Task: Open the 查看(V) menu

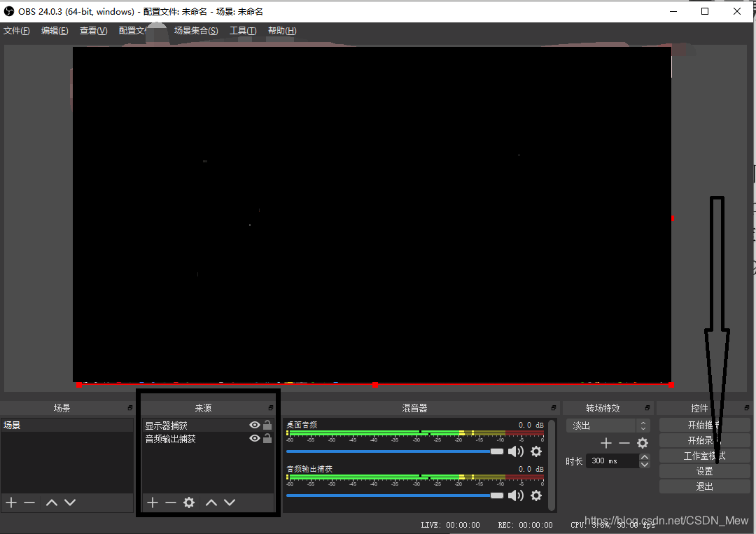Action: [94, 31]
